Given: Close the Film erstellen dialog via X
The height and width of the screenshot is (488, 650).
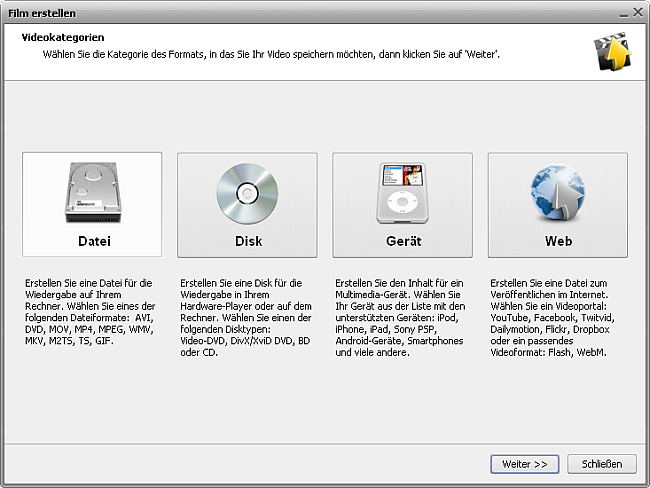Looking at the screenshot, I should 638,13.
